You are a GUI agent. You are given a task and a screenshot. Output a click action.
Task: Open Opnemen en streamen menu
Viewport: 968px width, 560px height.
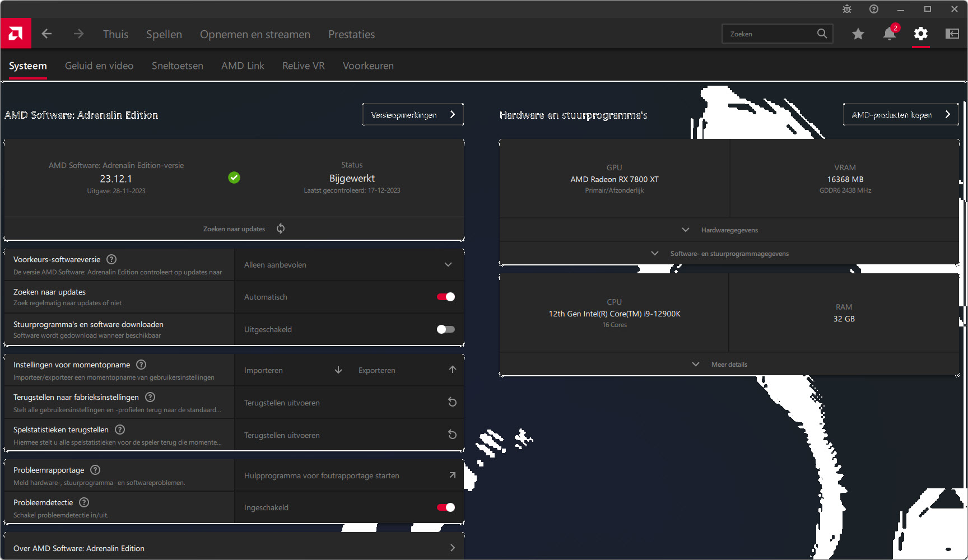point(255,34)
